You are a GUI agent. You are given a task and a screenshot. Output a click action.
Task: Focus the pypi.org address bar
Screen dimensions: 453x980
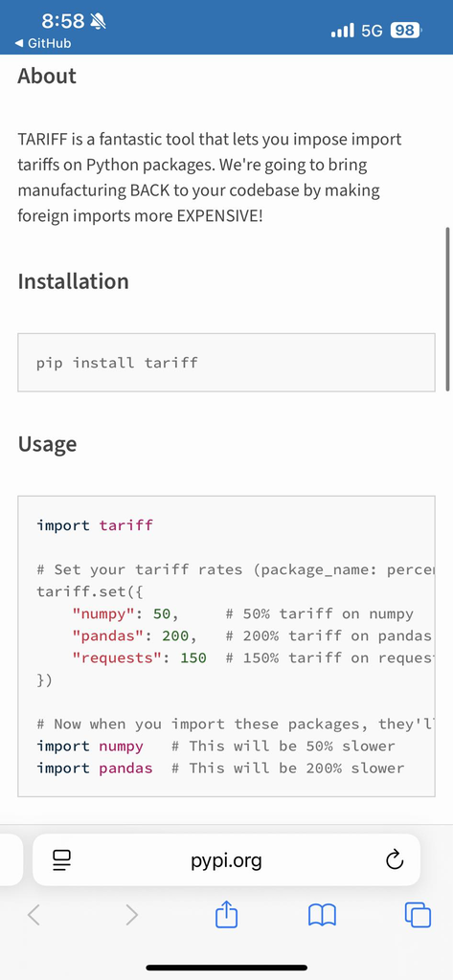pyautogui.click(x=226, y=860)
